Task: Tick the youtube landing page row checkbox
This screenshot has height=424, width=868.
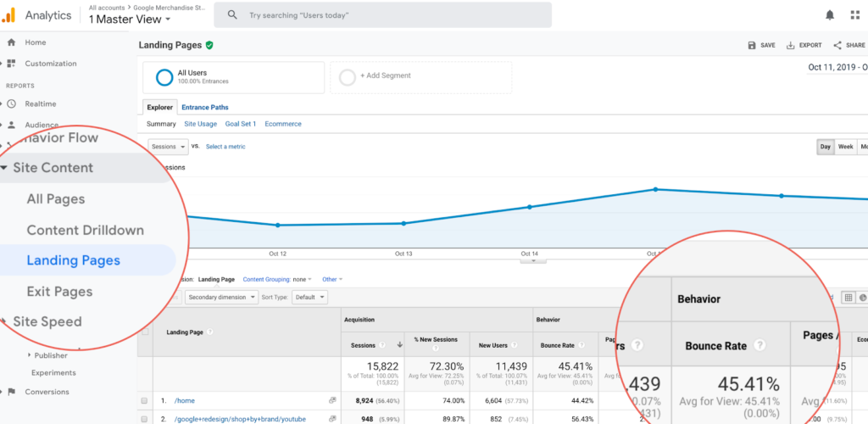Action: pos(144,420)
